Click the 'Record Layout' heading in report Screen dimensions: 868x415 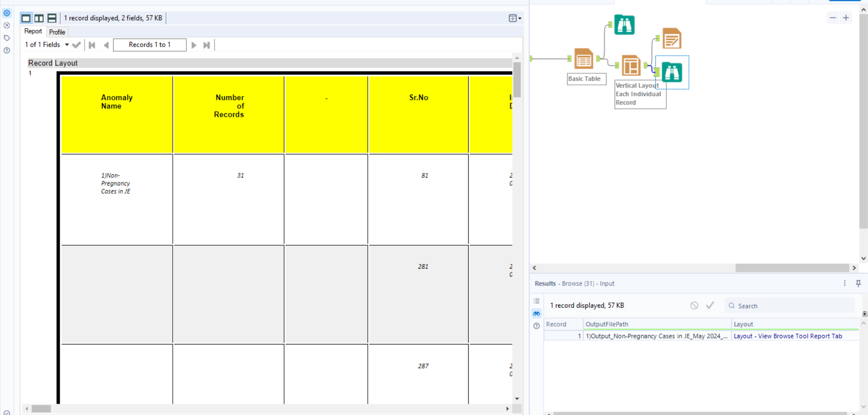(53, 63)
